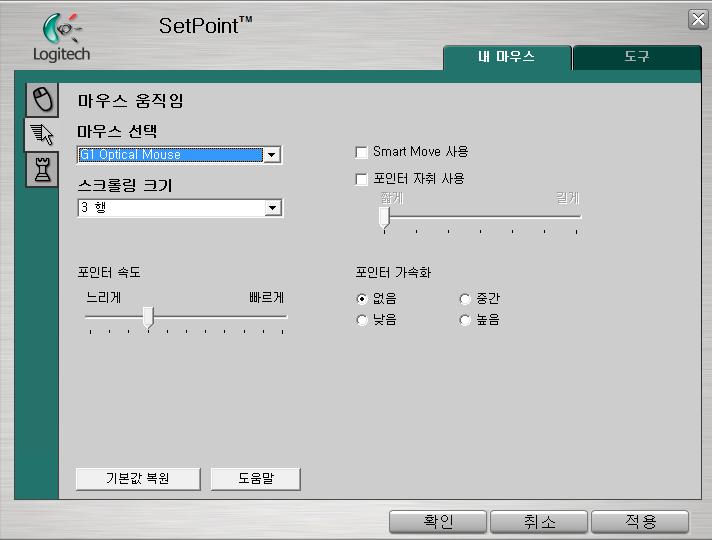This screenshot has height=540, width=712.
Task: Click the SetPoint title text
Action: 205,26
